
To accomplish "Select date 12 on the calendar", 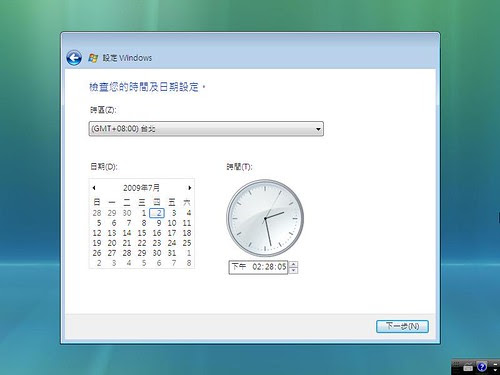I will point(97,233).
